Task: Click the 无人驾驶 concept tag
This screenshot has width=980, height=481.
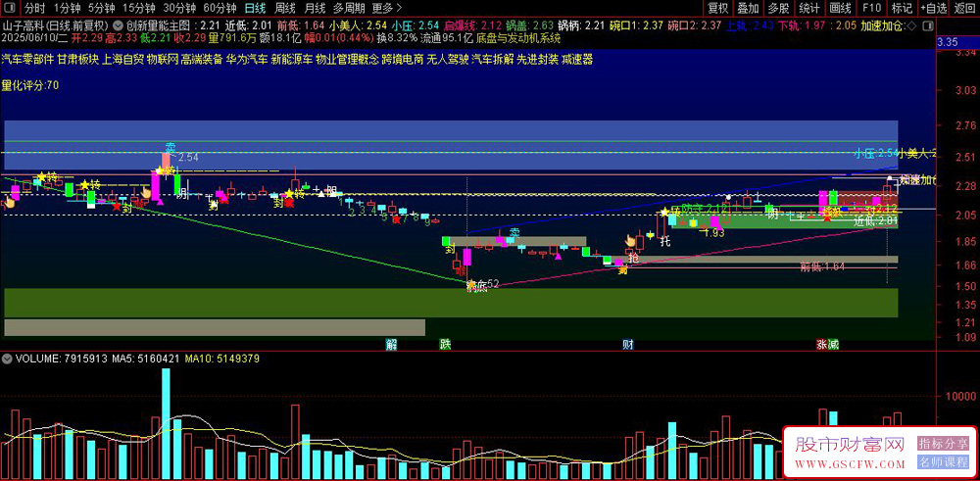Action: click(x=448, y=60)
